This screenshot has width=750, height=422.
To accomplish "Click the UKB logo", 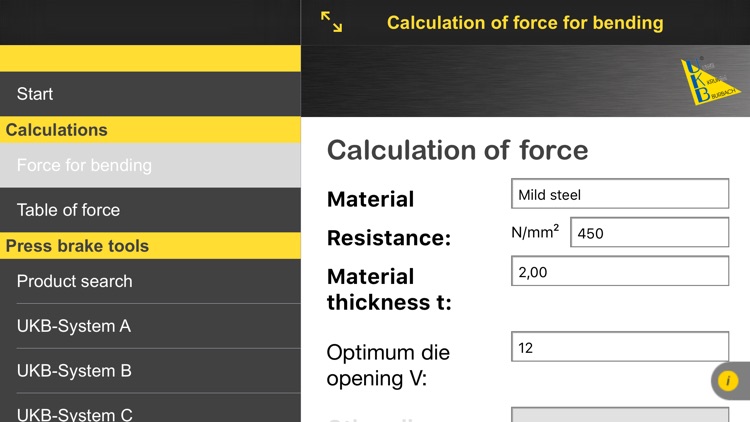I will 709,80.
